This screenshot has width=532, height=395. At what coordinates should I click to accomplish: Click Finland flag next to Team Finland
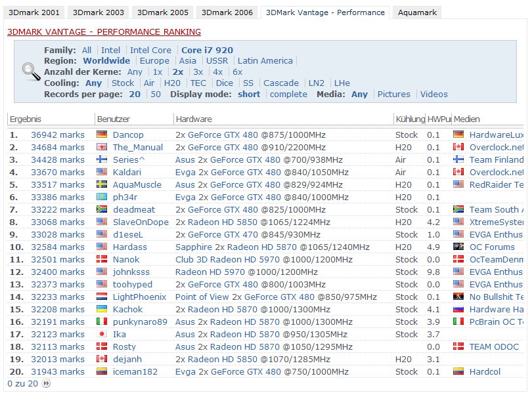coord(458,159)
